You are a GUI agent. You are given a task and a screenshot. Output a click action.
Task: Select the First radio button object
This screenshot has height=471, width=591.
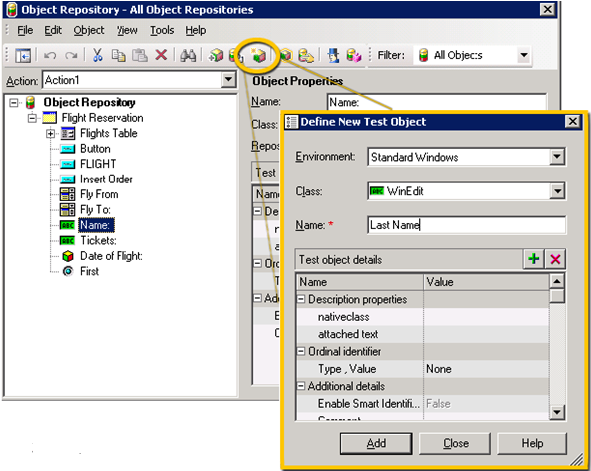(x=89, y=271)
